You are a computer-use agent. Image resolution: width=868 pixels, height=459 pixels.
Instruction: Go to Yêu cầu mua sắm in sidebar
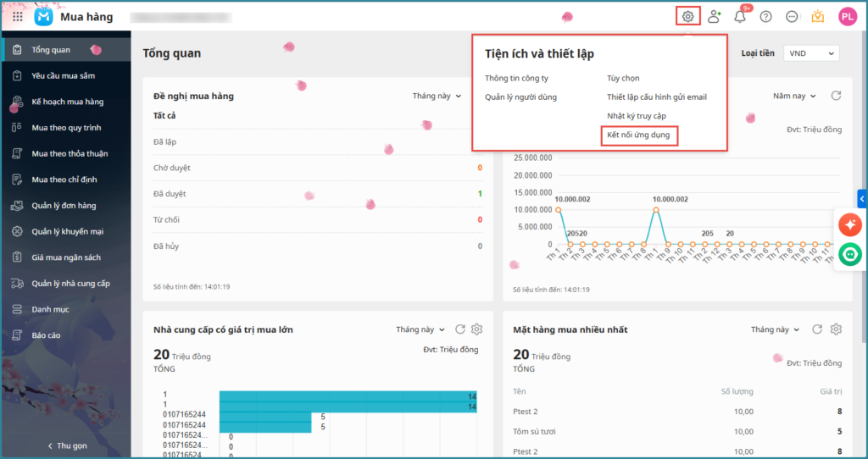click(x=66, y=75)
